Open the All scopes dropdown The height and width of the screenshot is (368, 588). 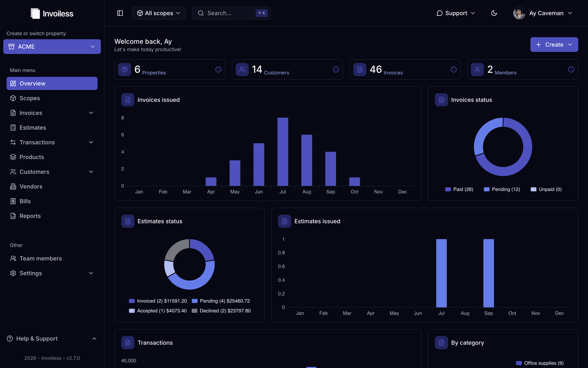(159, 13)
